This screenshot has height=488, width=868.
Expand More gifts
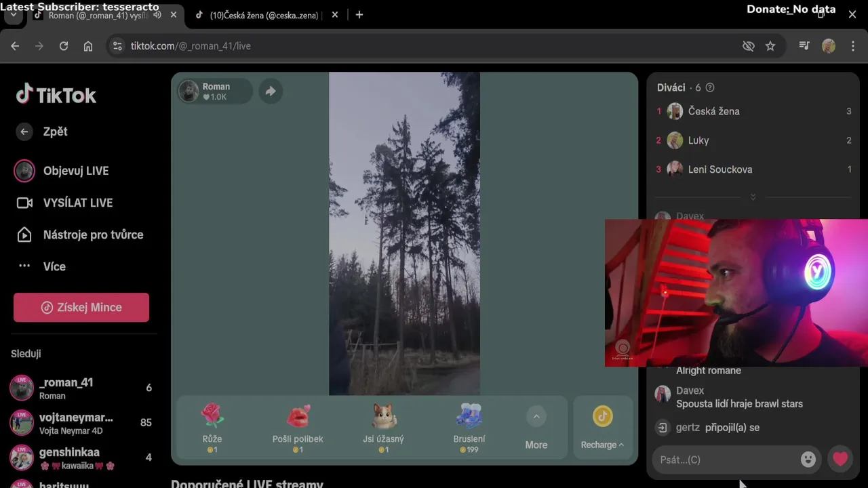536,428
